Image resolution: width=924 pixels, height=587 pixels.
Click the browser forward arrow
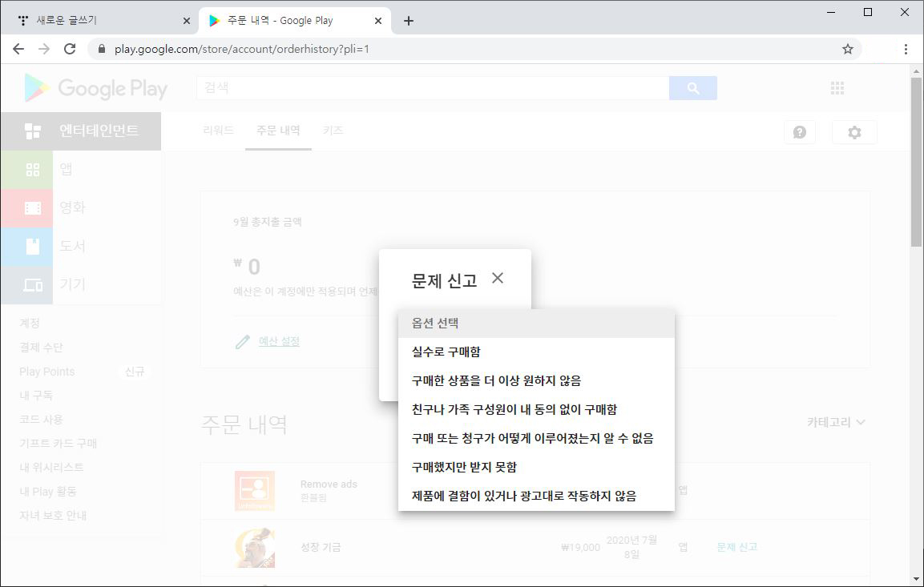tap(44, 49)
